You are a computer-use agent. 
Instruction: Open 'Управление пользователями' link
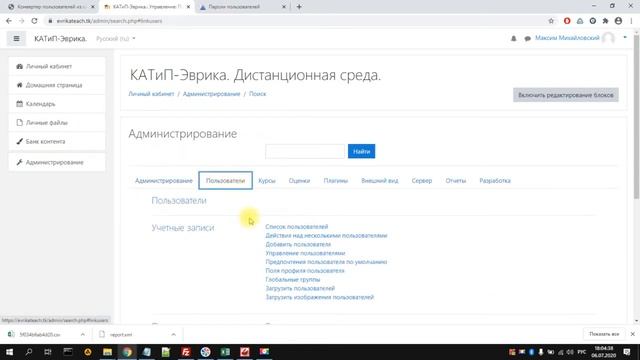[305, 253]
